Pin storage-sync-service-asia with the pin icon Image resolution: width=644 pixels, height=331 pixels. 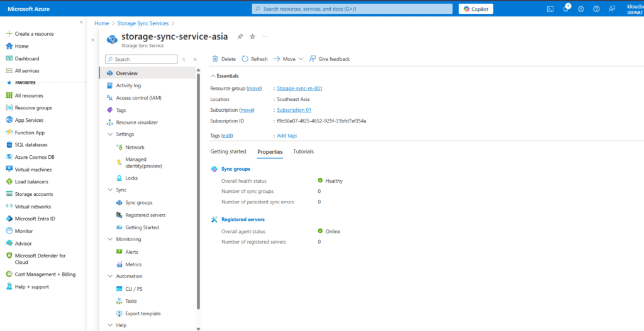(x=240, y=36)
